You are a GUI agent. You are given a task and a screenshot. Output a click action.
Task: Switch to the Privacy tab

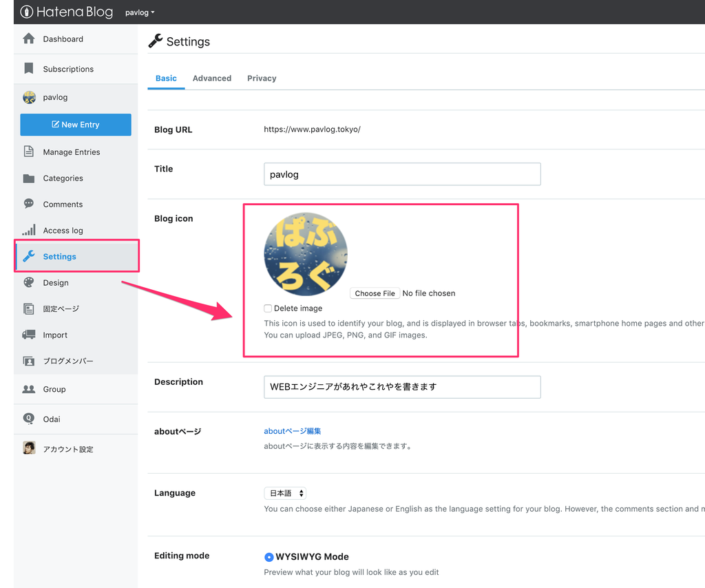262,78
